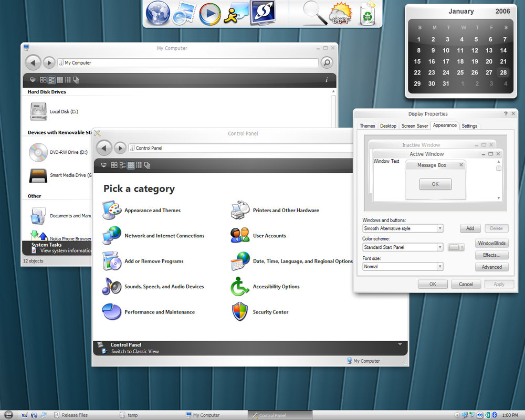
Task: Click Switch to Classic View link
Action: point(135,351)
